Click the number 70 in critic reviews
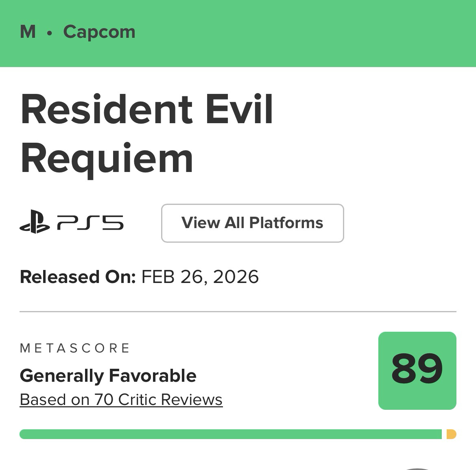The width and height of the screenshot is (476, 470). 104,400
